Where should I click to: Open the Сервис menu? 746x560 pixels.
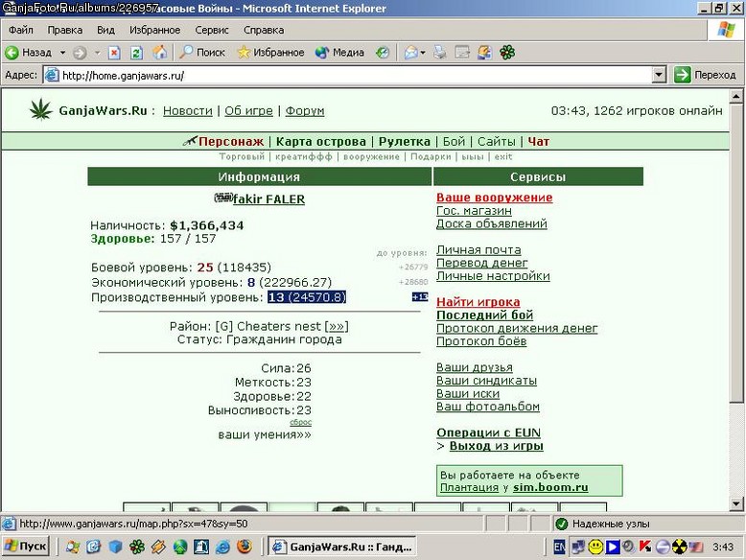pos(212,30)
